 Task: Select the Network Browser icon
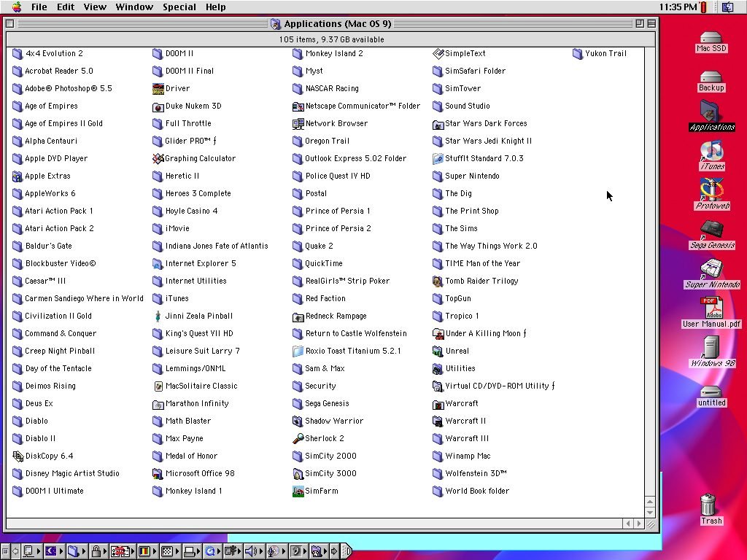(298, 124)
